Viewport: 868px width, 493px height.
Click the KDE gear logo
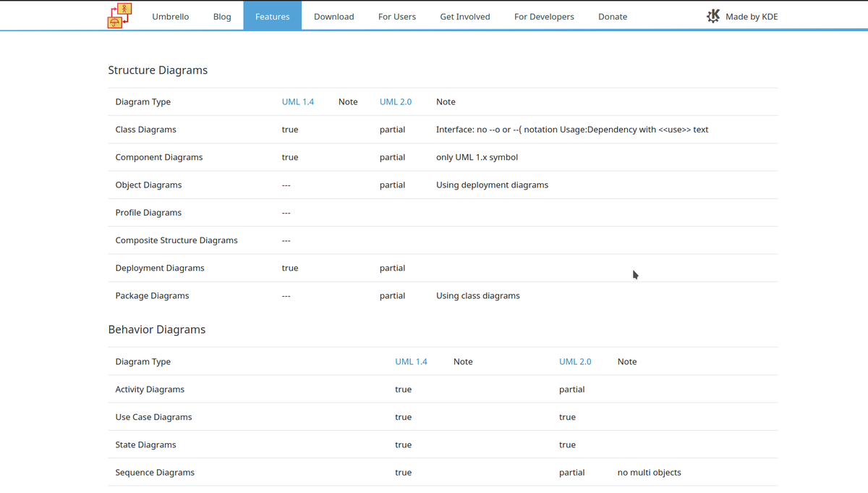(713, 16)
